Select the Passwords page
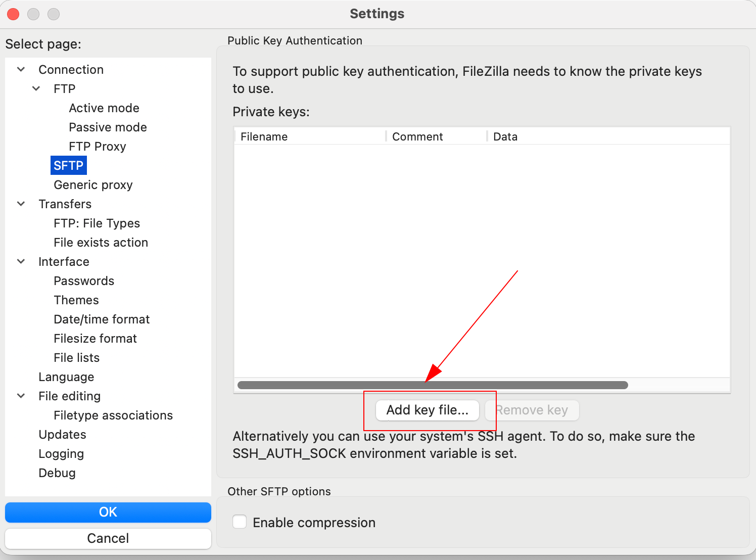The image size is (756, 560). [84, 281]
